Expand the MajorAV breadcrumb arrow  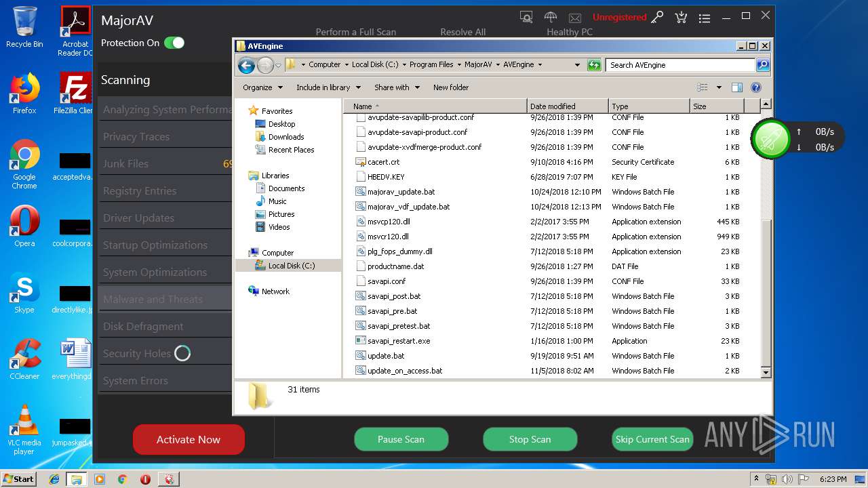(498, 65)
